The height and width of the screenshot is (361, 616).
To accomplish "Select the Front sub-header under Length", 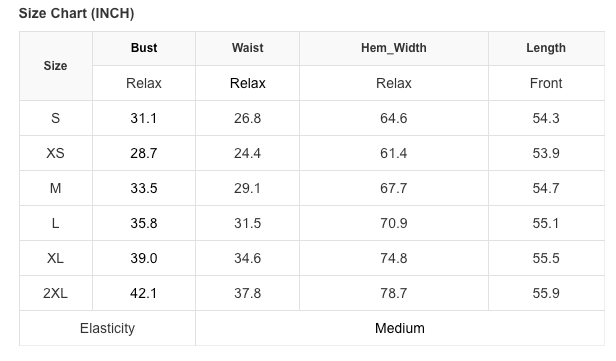I will tap(546, 83).
